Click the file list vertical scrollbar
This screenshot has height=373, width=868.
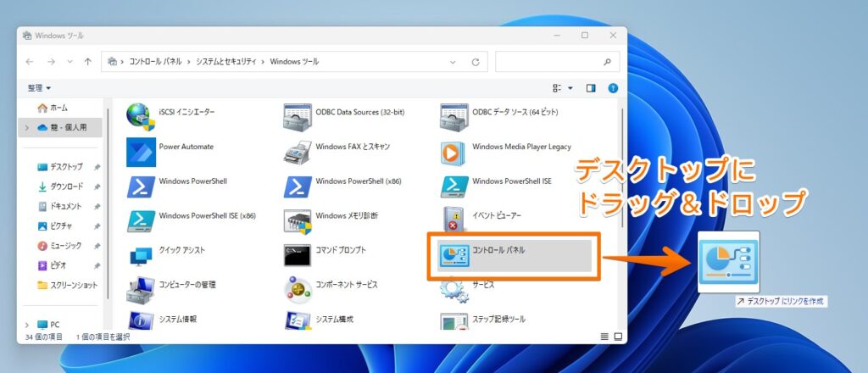(623, 166)
